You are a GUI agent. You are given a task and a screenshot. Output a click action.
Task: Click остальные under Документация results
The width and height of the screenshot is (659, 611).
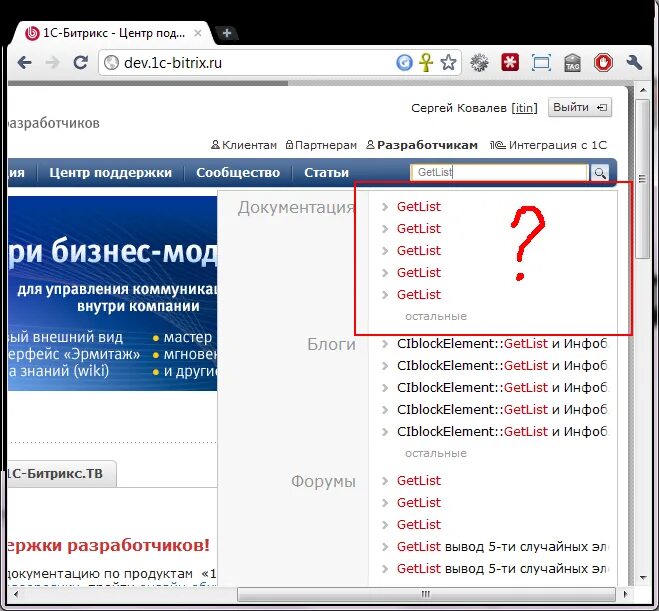click(436, 316)
